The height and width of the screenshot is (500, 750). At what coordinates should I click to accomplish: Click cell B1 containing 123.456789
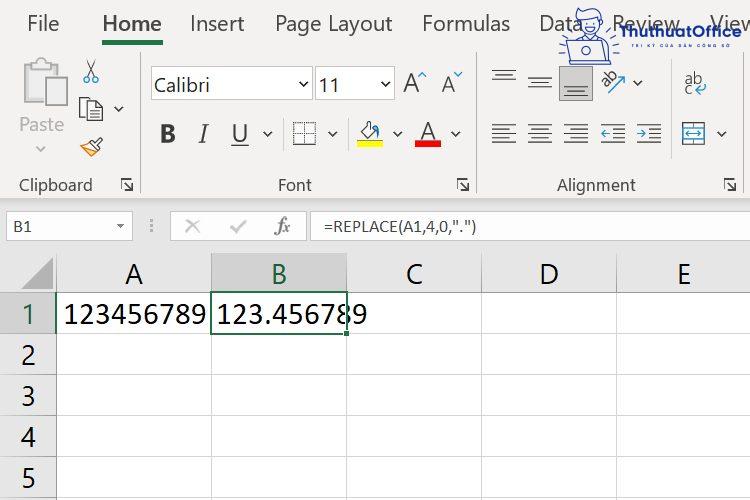(x=279, y=313)
